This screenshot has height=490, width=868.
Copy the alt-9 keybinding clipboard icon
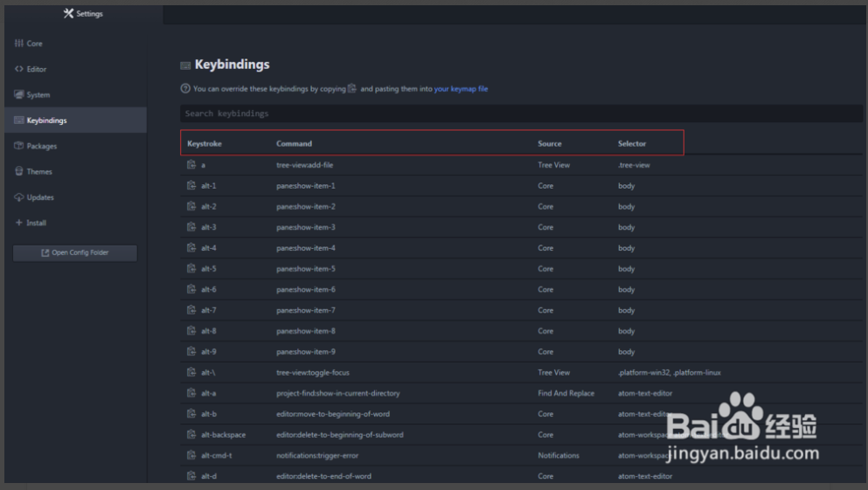pyautogui.click(x=191, y=351)
